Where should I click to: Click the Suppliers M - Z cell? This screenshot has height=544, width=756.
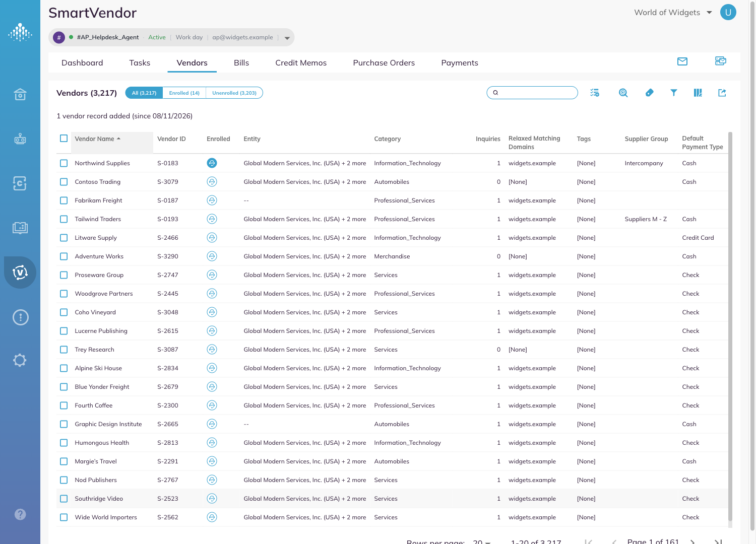pos(646,219)
